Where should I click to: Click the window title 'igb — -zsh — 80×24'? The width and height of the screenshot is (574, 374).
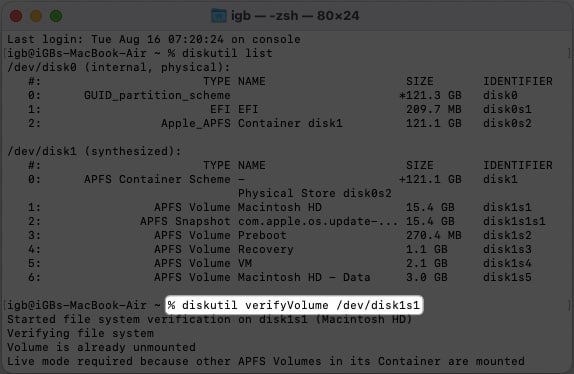[295, 16]
